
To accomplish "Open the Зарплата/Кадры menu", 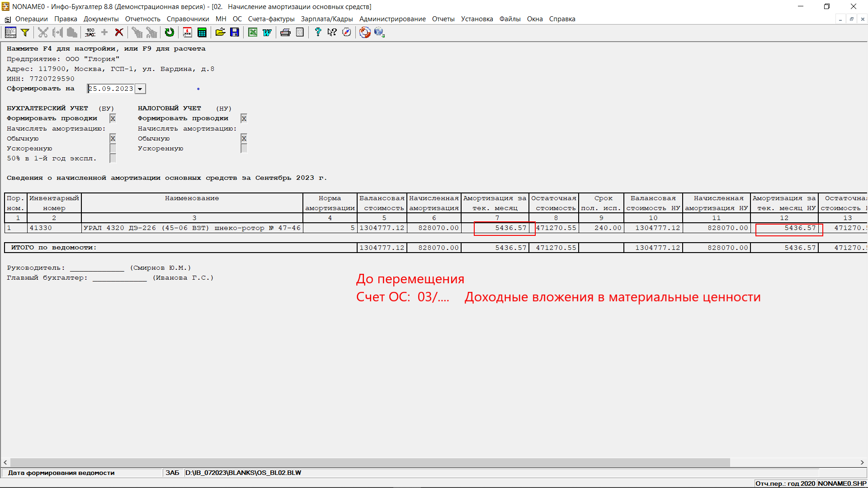I will tap(327, 19).
